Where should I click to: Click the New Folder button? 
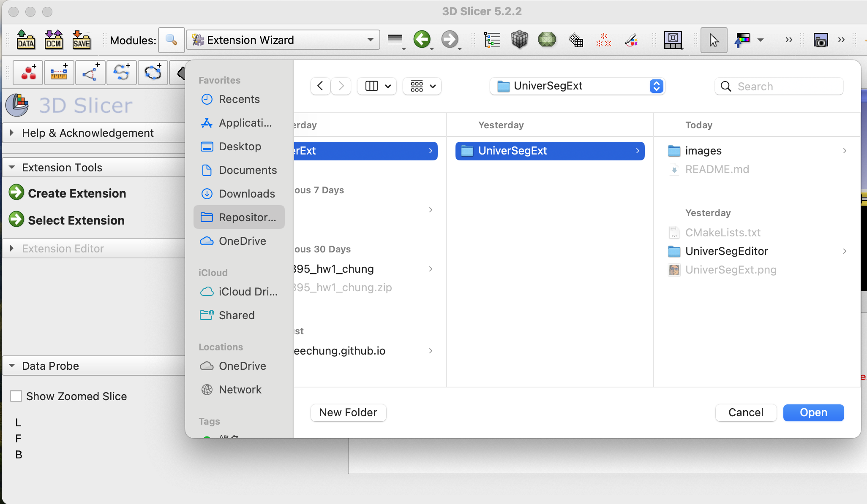pyautogui.click(x=348, y=412)
